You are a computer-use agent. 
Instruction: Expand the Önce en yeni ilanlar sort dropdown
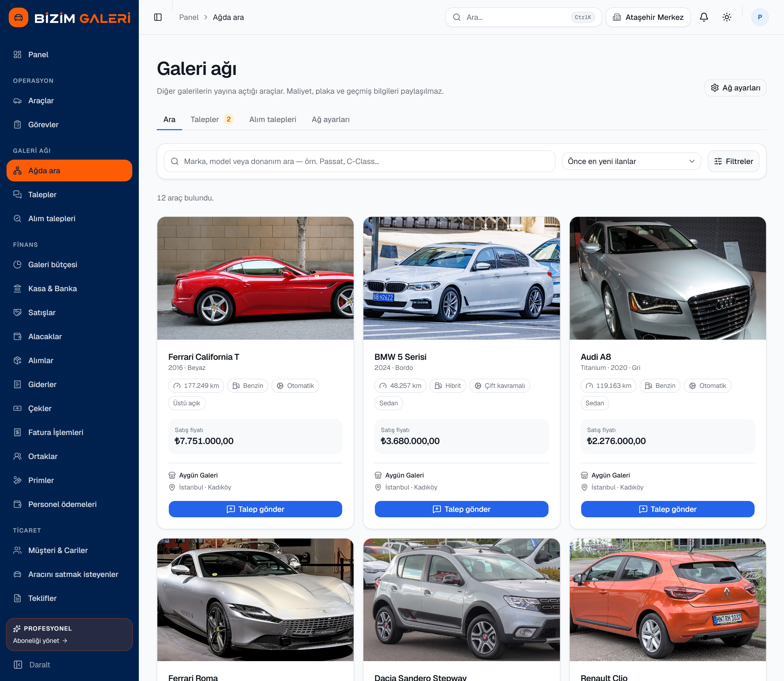pyautogui.click(x=631, y=161)
